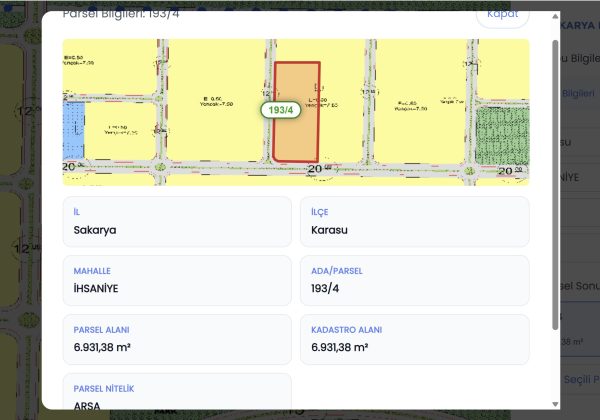Viewport: 600px width, 420px height.
Task: Click the roundabout icon at left road intersection
Action: (x=160, y=167)
